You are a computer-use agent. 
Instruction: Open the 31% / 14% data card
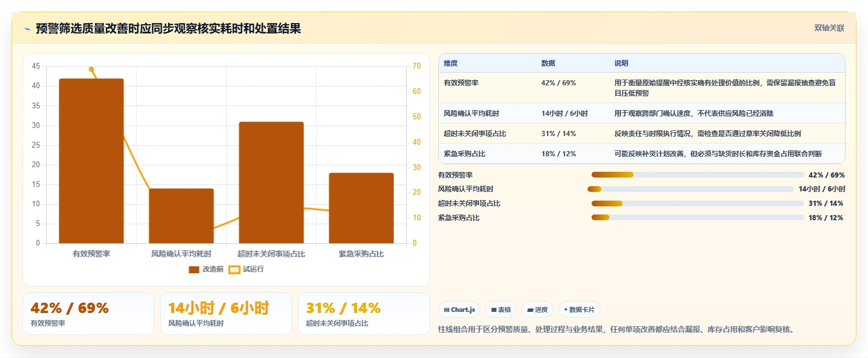pos(364,314)
